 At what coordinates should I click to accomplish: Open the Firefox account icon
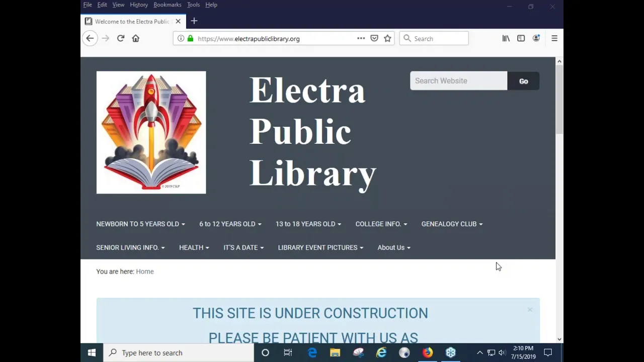[x=536, y=38]
